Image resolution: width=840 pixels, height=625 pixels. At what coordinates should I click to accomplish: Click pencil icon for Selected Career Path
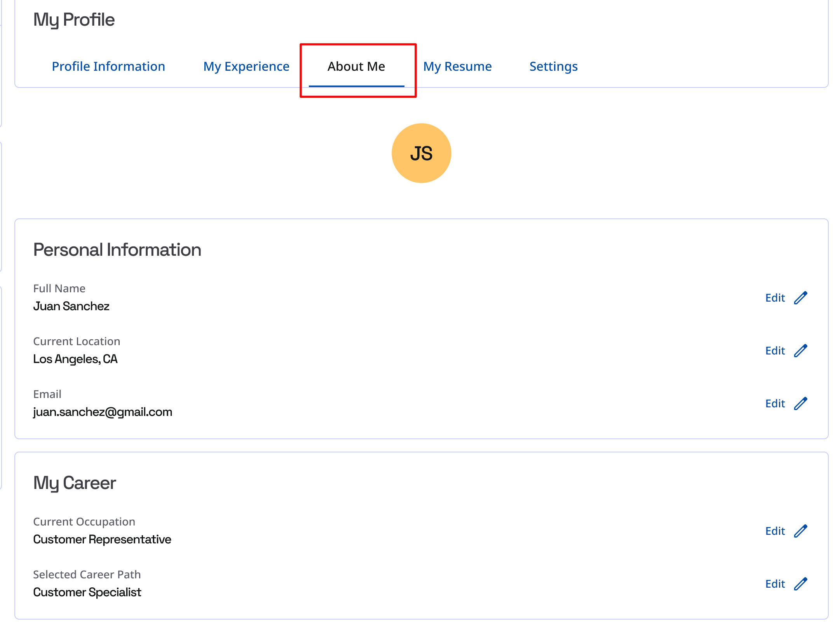coord(800,584)
